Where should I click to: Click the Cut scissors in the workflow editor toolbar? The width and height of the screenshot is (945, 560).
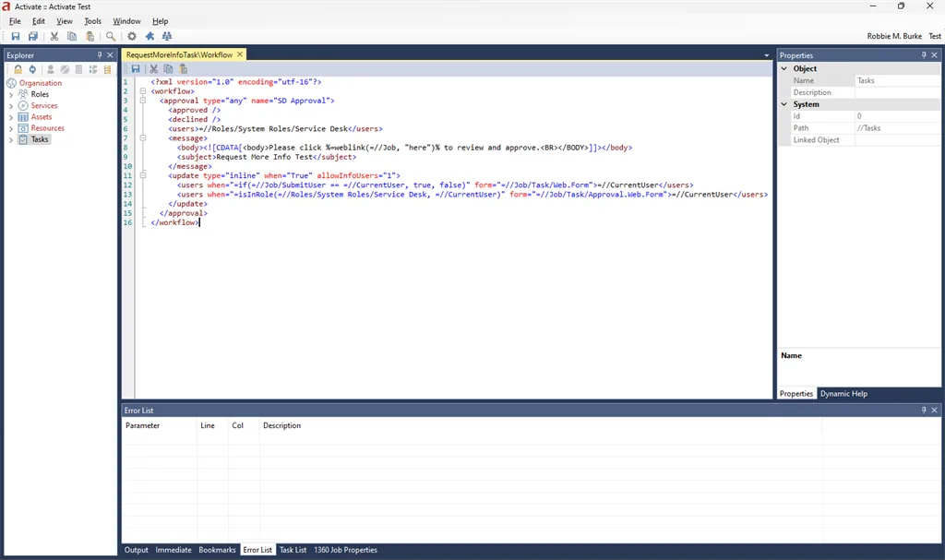click(x=154, y=69)
